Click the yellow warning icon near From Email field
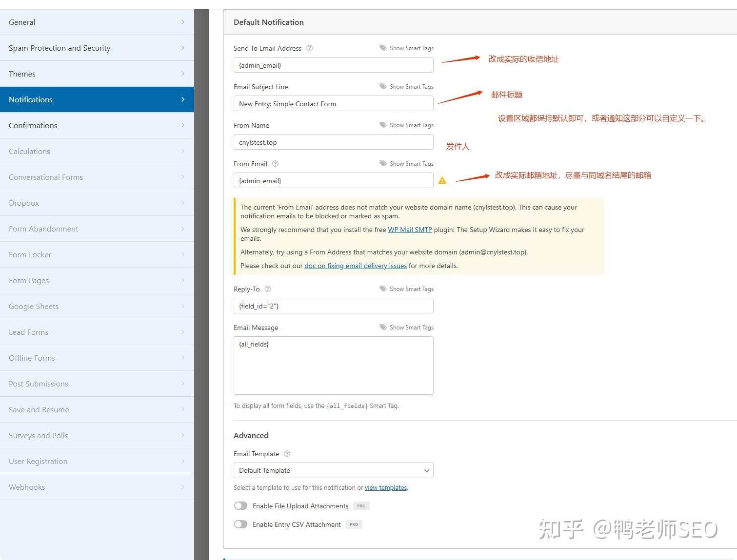Image resolution: width=737 pixels, height=560 pixels. (442, 180)
